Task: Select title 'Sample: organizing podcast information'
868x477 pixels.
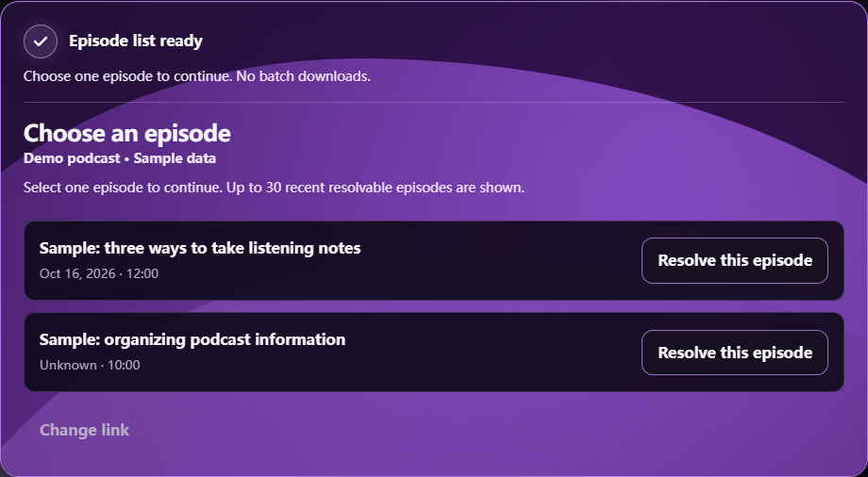Action: pyautogui.click(x=192, y=339)
